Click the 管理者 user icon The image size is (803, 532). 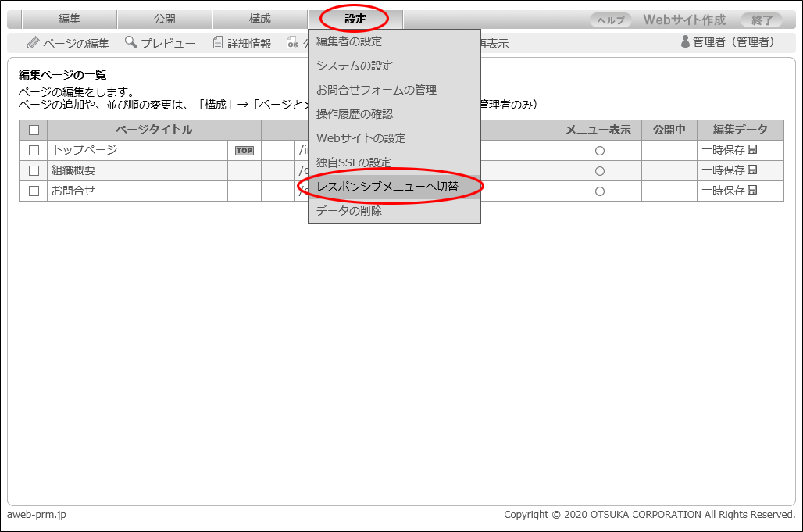(686, 42)
